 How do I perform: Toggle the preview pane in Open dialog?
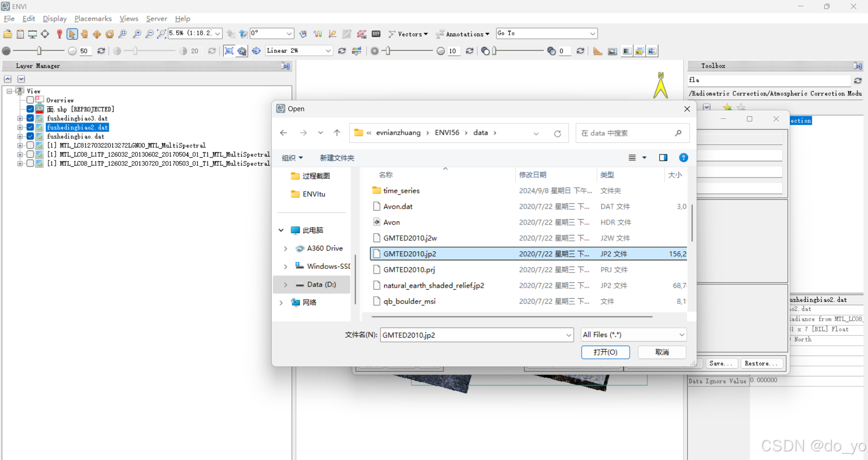(663, 158)
